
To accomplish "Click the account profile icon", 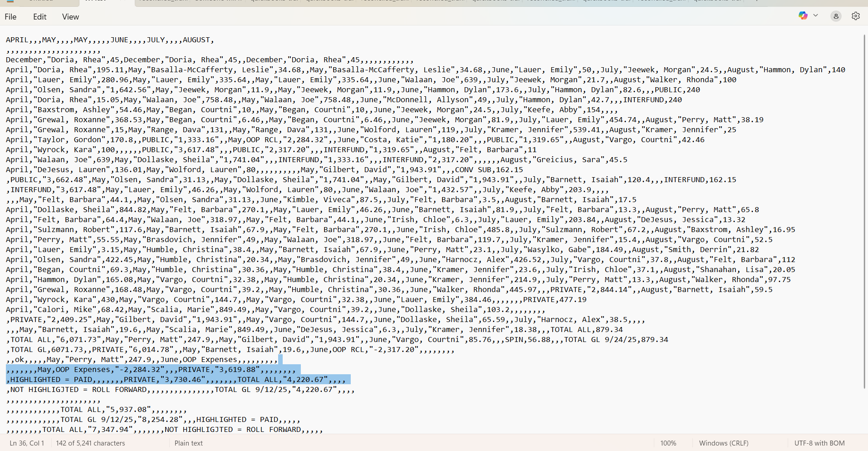I will pyautogui.click(x=836, y=16).
